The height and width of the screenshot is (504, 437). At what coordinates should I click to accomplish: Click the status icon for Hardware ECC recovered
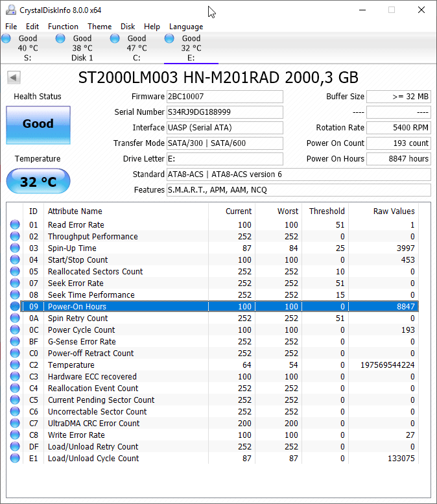(x=15, y=376)
